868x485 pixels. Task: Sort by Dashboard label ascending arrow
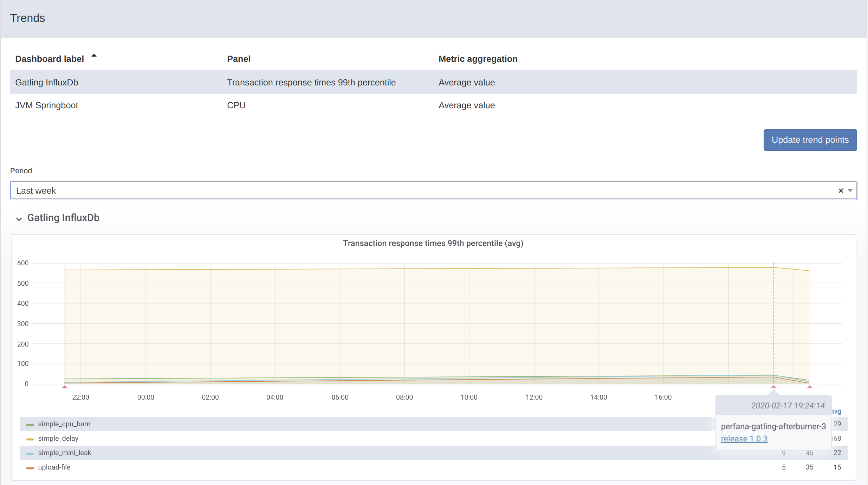(94, 56)
